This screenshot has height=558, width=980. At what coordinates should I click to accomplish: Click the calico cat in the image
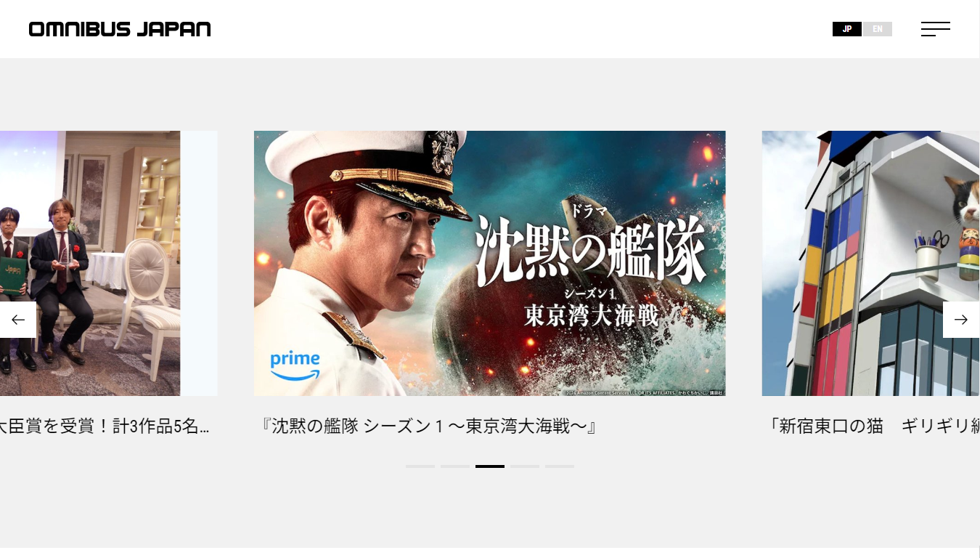(964, 211)
